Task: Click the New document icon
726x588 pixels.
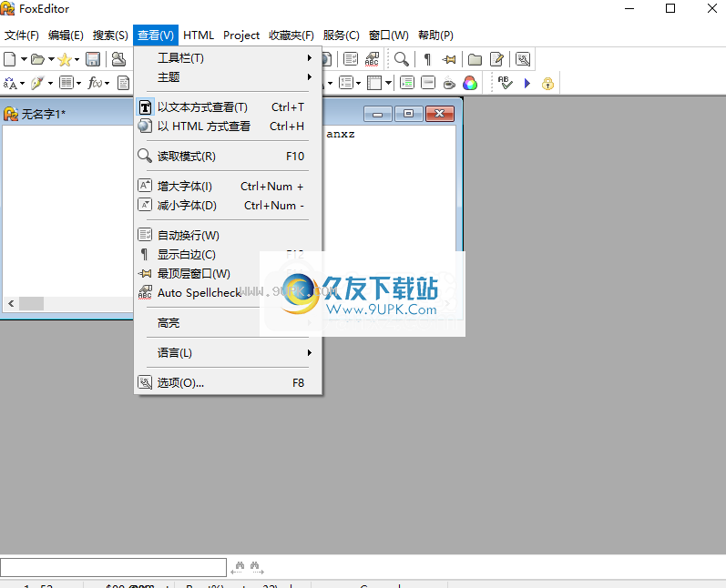Action: pos(10,59)
